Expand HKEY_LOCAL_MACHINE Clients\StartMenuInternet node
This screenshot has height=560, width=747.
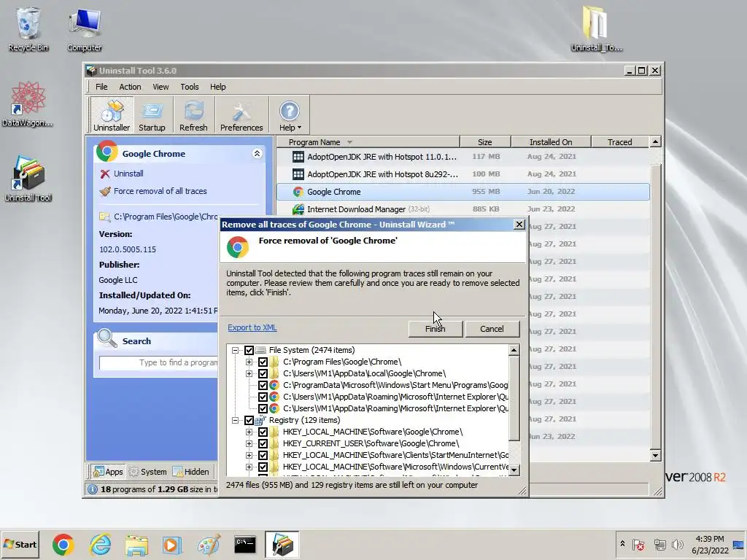pyautogui.click(x=249, y=455)
